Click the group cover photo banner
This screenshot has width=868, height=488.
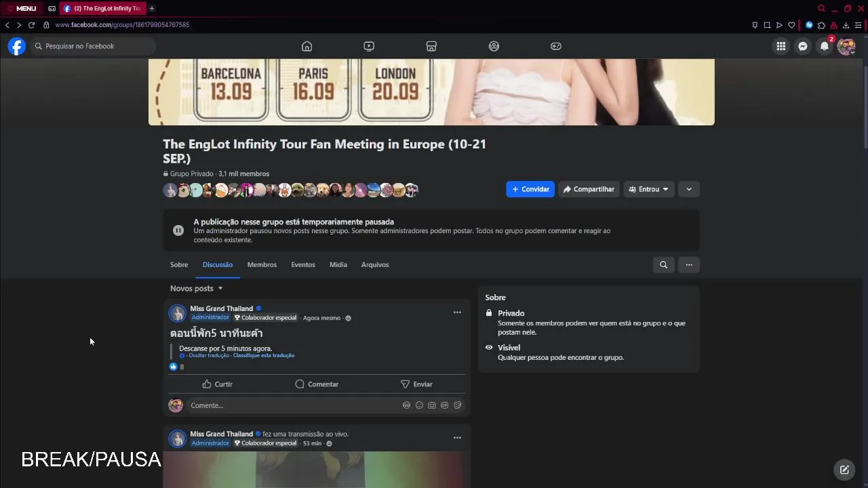pyautogui.click(x=431, y=91)
